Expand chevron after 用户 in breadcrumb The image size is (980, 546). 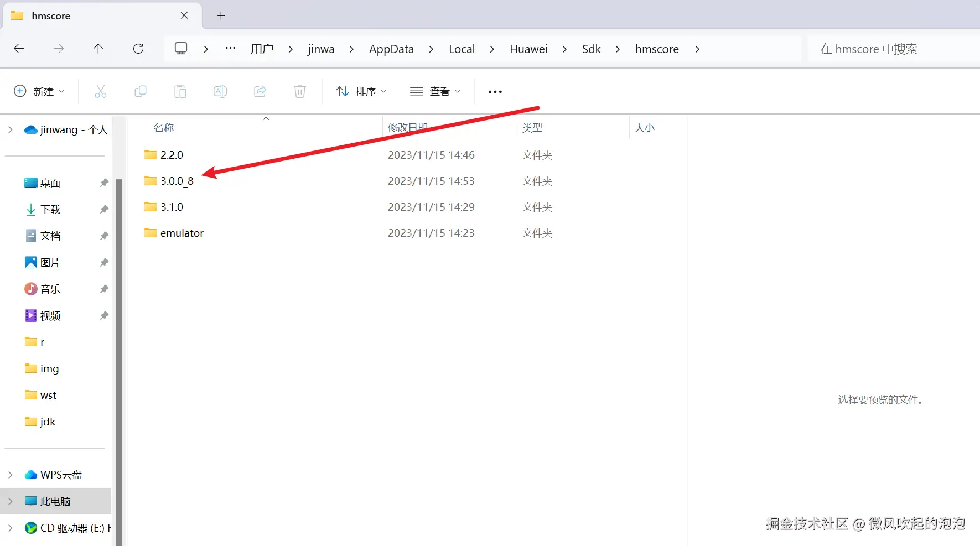tap(291, 49)
